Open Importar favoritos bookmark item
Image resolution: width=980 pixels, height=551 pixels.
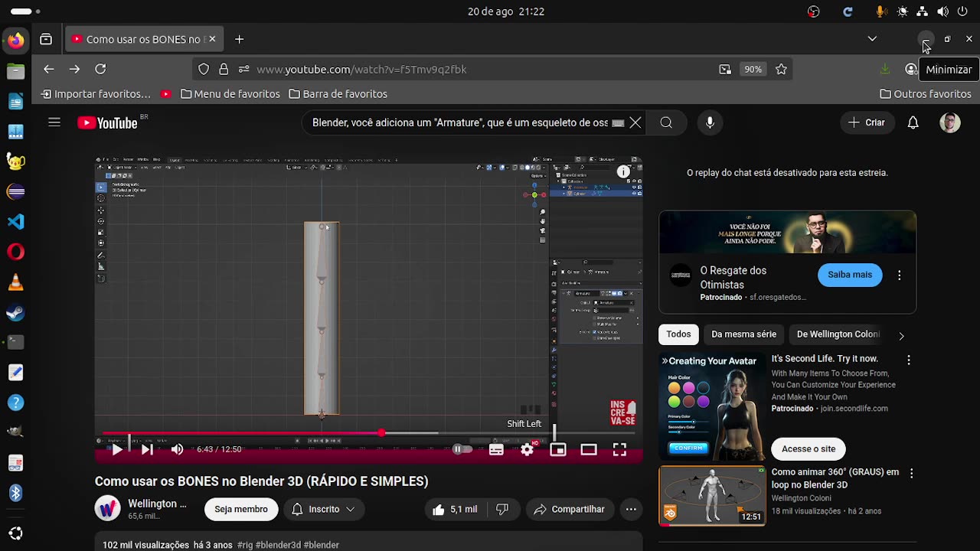pos(96,94)
